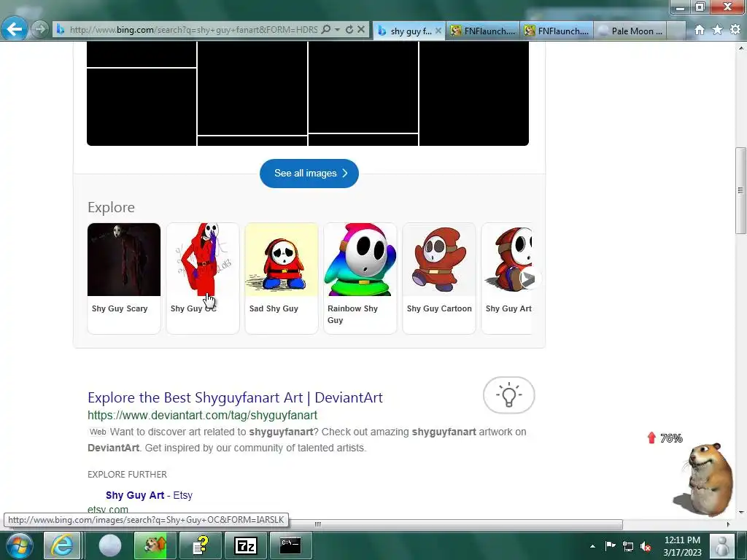The image size is (747, 560).
Task: Refresh the page with reload icon
Action: click(x=349, y=29)
